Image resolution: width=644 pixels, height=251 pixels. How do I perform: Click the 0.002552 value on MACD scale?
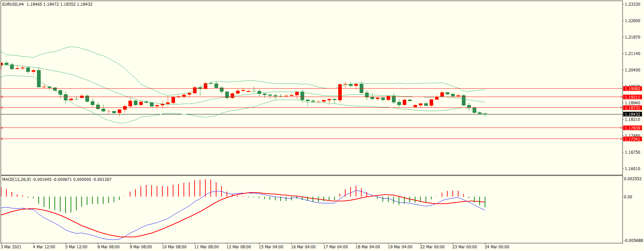pyautogui.click(x=633, y=179)
